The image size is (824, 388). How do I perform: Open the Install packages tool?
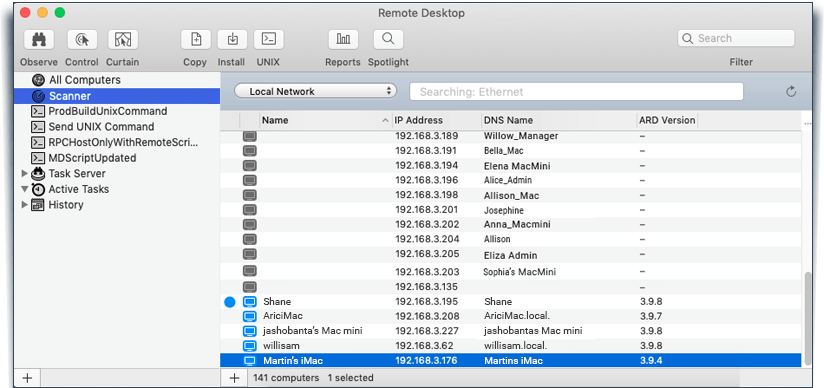tap(232, 39)
